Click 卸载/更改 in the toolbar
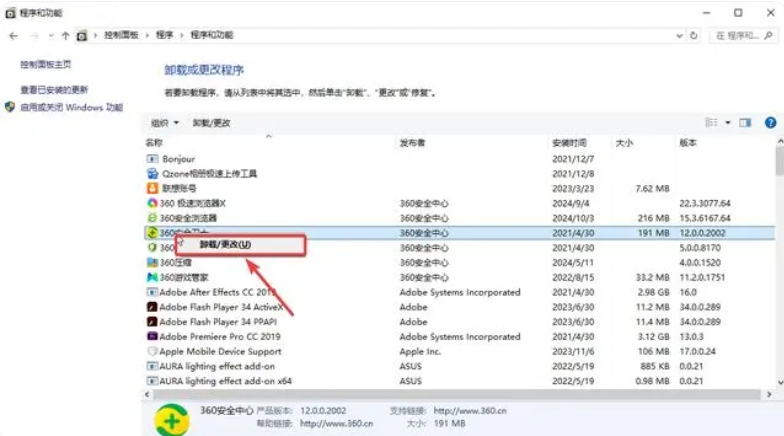The image size is (784, 436). 211,123
